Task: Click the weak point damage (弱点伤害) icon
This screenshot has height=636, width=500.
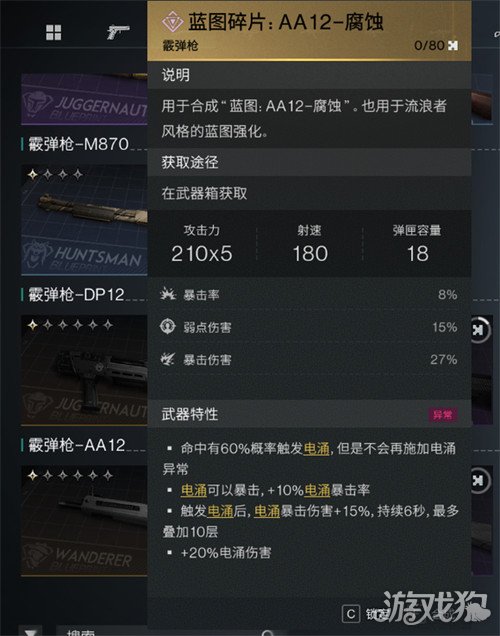Action: (x=168, y=327)
